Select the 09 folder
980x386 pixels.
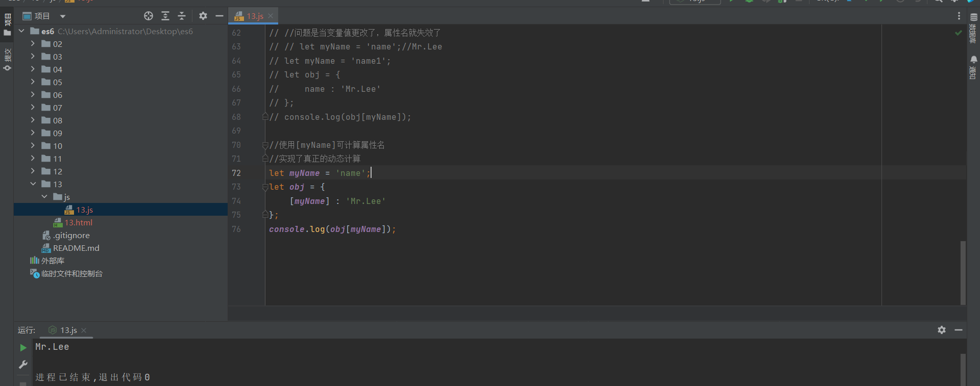pyautogui.click(x=52, y=133)
